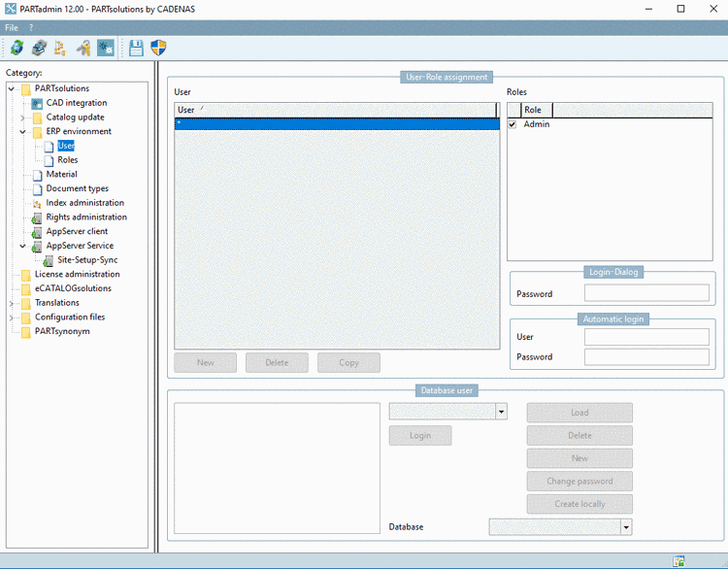Click the New user button
Viewport: 728px width, 569px height.
205,363
